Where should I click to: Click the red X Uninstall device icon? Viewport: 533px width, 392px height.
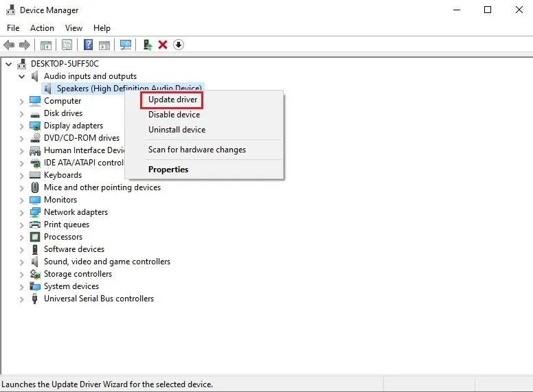coord(163,45)
